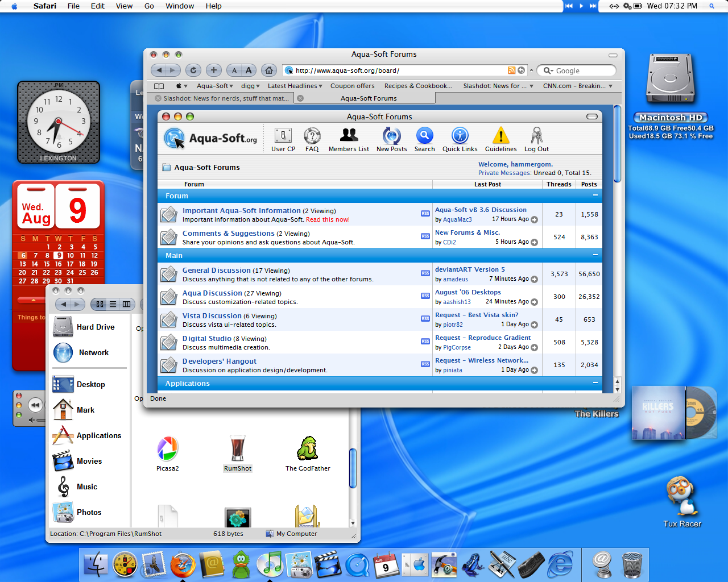Open the Help menu
This screenshot has width=728, height=582.
214,6
